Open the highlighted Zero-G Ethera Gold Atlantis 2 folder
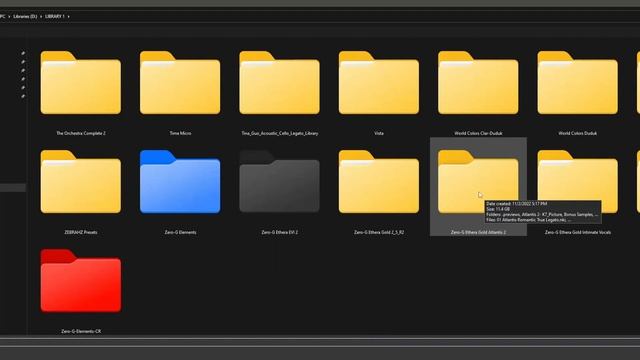 (x=478, y=182)
